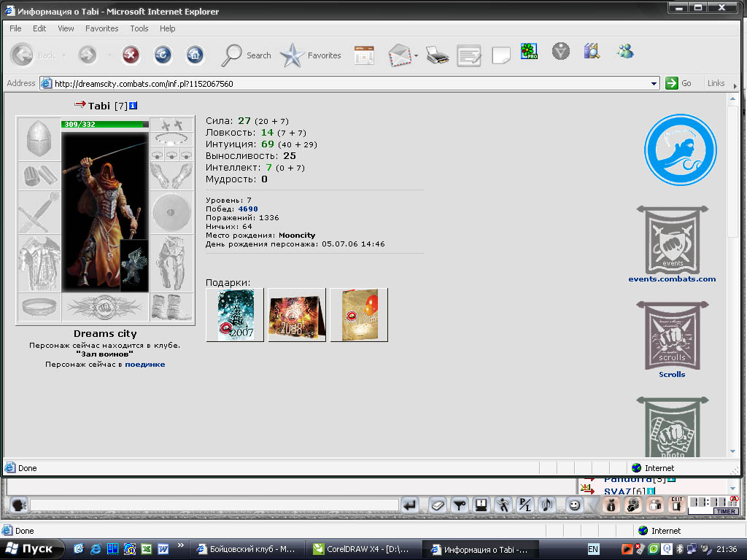Click the IE Back arrow button
This screenshot has width=747, height=560.
coord(22,55)
